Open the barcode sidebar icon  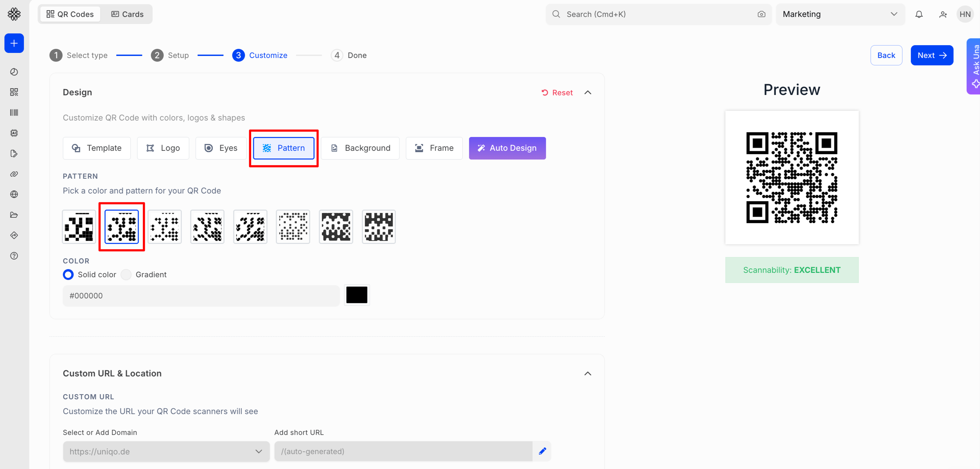(x=14, y=113)
